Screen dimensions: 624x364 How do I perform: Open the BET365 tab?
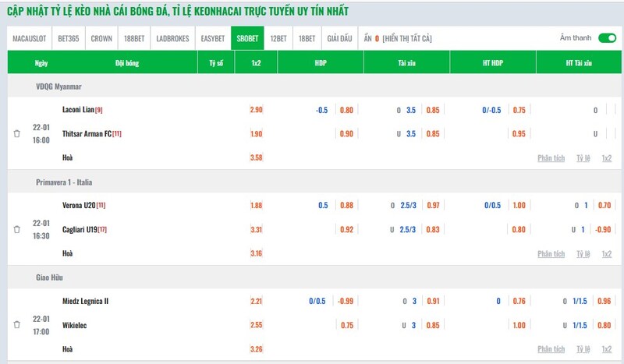[x=69, y=38]
